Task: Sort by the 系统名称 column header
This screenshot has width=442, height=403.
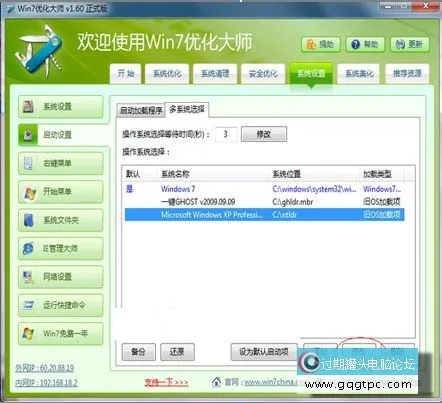Action: point(213,174)
